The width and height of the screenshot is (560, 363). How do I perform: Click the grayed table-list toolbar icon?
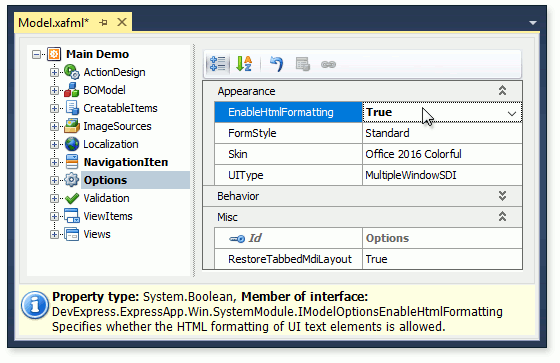coord(303,64)
